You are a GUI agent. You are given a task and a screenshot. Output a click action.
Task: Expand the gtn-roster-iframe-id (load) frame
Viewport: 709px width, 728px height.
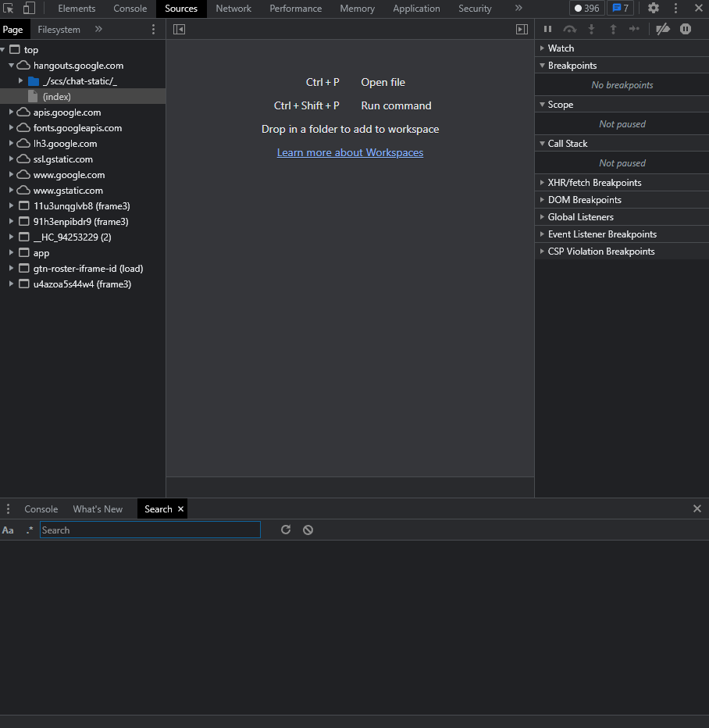coord(11,269)
